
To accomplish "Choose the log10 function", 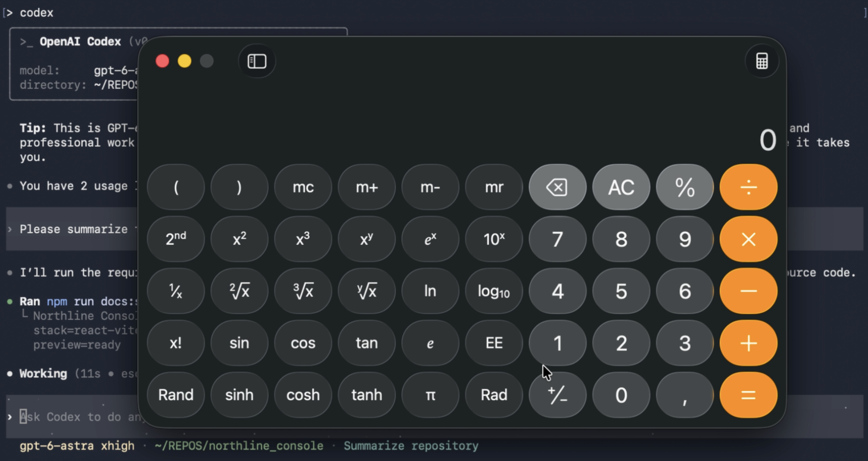I will [x=494, y=291].
